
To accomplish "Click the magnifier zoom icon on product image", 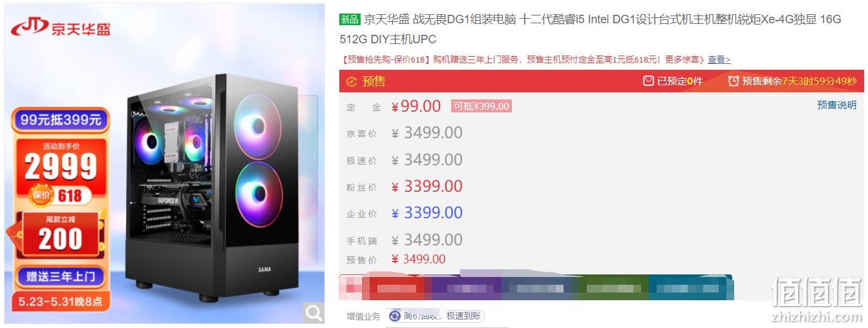I will (x=314, y=313).
